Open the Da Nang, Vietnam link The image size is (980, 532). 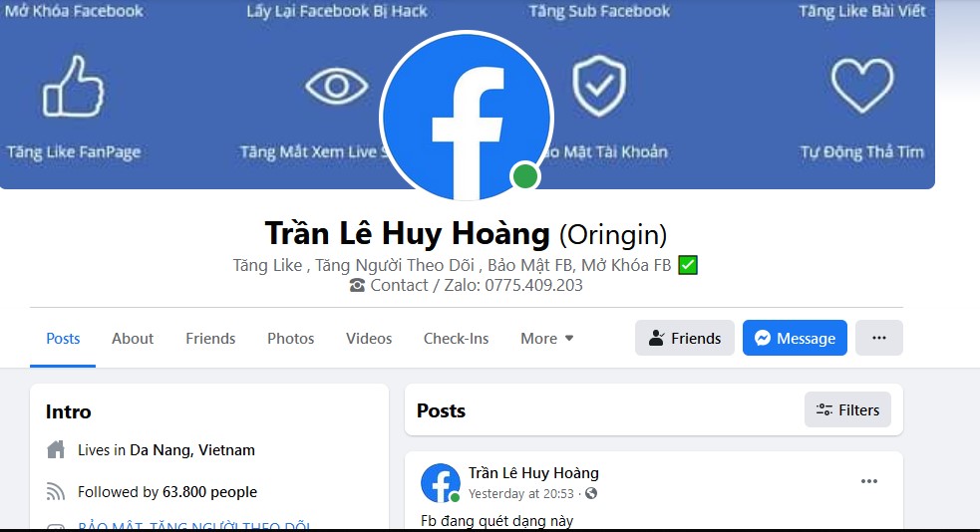[192, 450]
